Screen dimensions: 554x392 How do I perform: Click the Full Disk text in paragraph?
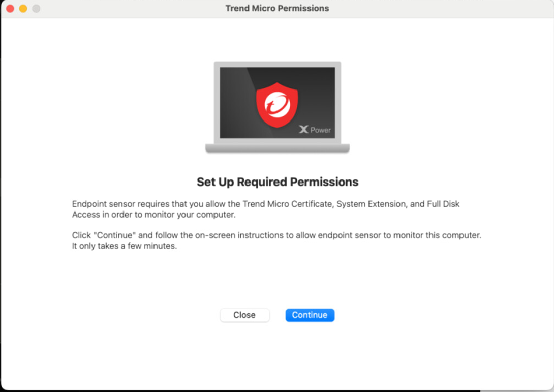443,204
